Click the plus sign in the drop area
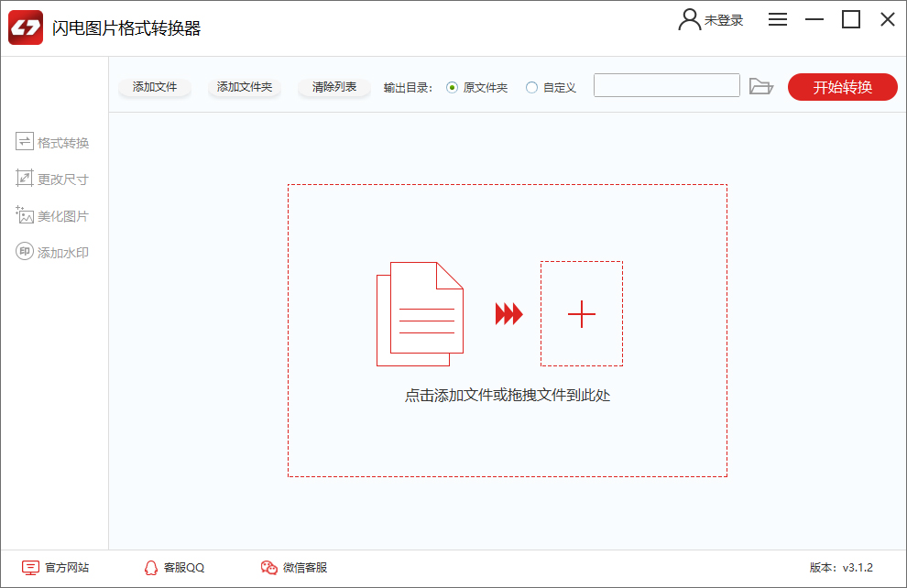Image resolution: width=907 pixels, height=588 pixels. click(x=581, y=314)
